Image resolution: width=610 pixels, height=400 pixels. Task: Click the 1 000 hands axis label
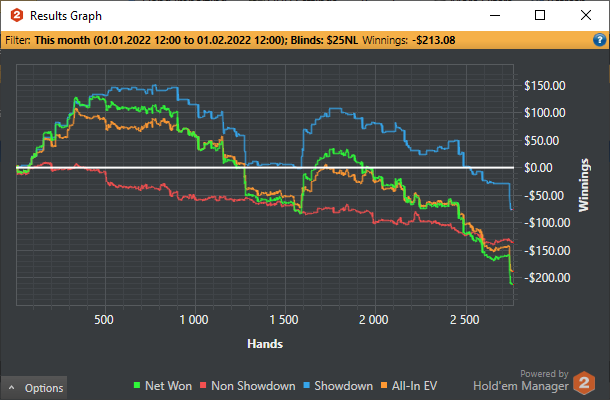coord(194,320)
